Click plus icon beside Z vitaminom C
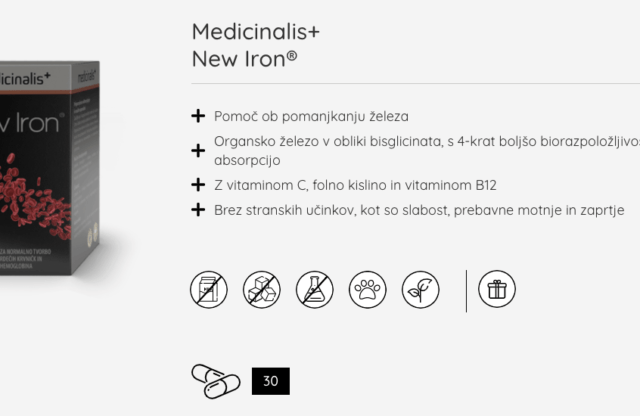 (198, 185)
